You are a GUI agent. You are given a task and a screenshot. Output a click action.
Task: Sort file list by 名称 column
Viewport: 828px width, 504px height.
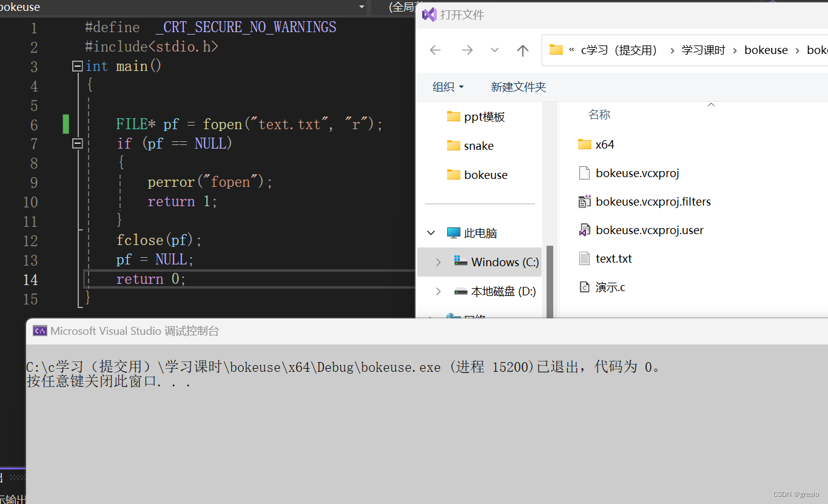tap(599, 115)
